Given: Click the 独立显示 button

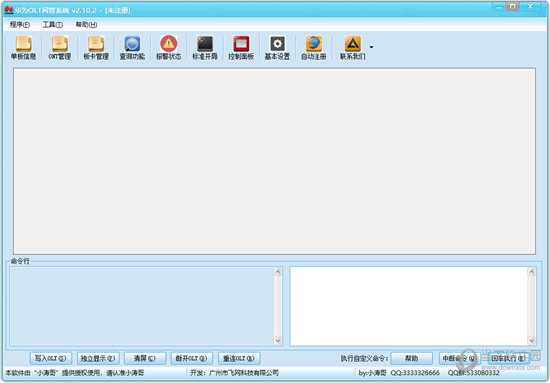Looking at the screenshot, I should coord(98,358).
